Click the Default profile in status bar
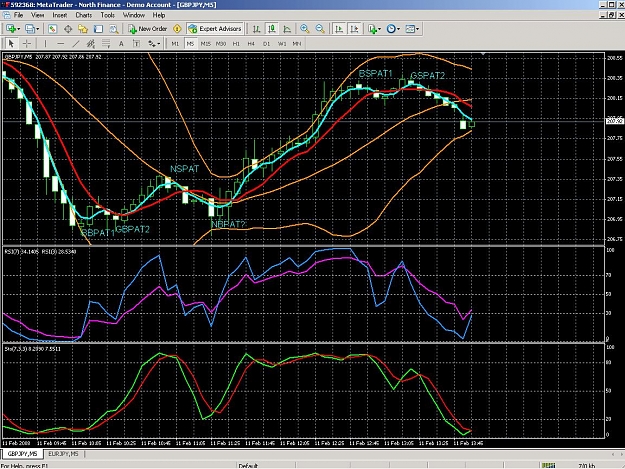The width and height of the screenshot is (625, 469). [248, 465]
